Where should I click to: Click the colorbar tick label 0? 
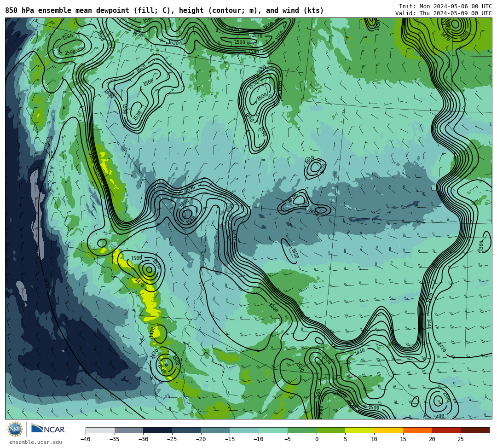tap(317, 439)
